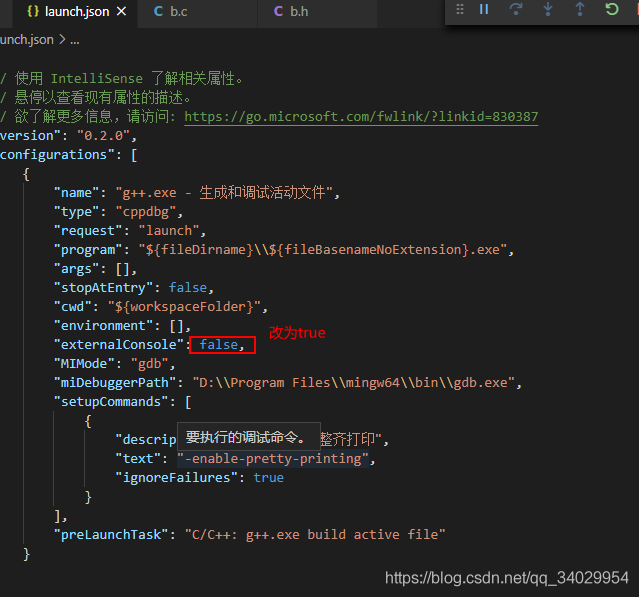This screenshot has width=639, height=597.
Task: Click the C icon on b.h tab
Action: click(278, 12)
